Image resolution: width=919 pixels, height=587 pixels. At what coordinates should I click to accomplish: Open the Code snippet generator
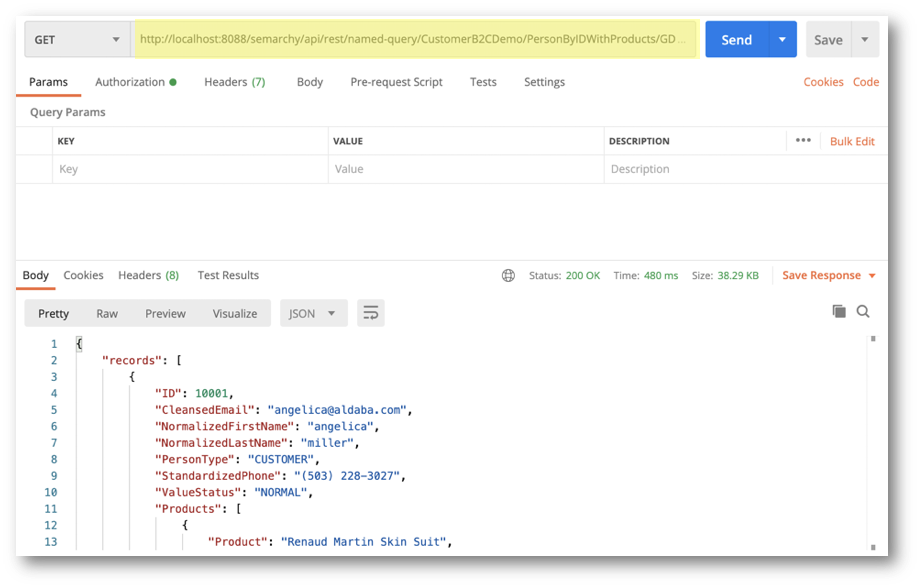[x=865, y=82]
